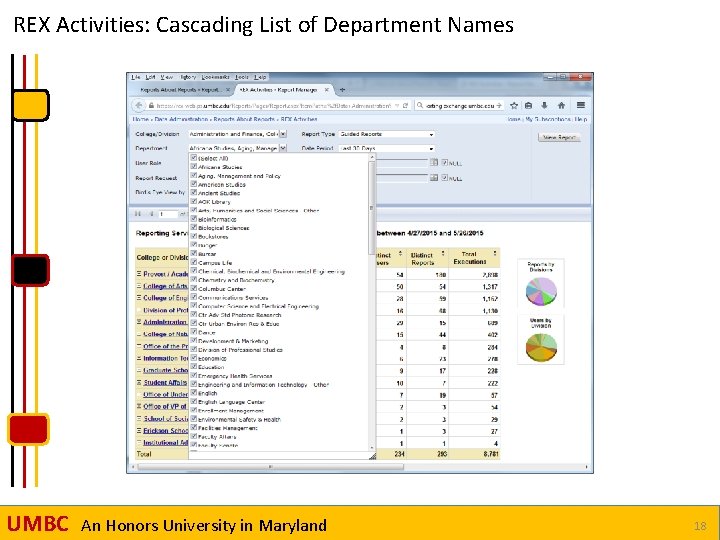The image size is (720, 540).
Task: Open the File menu
Action: click(x=136, y=77)
